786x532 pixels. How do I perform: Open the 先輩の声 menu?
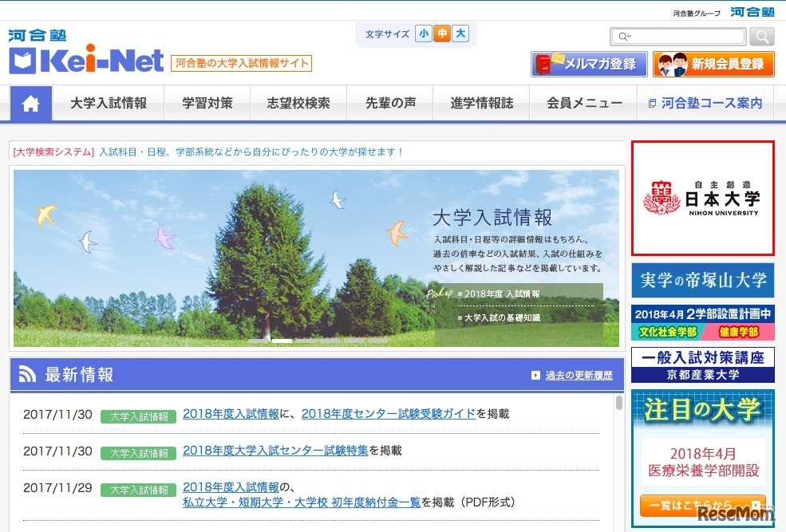pos(390,103)
